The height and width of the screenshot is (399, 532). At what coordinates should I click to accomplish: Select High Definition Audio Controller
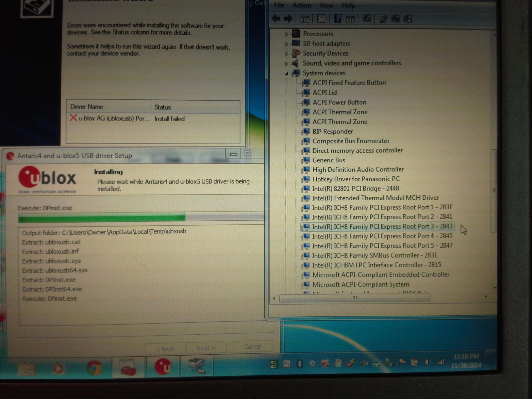pyautogui.click(x=358, y=169)
